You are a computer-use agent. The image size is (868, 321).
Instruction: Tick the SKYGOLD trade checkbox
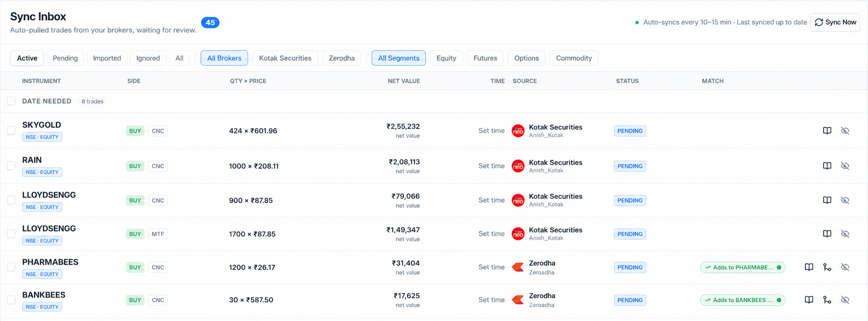pyautogui.click(x=11, y=130)
